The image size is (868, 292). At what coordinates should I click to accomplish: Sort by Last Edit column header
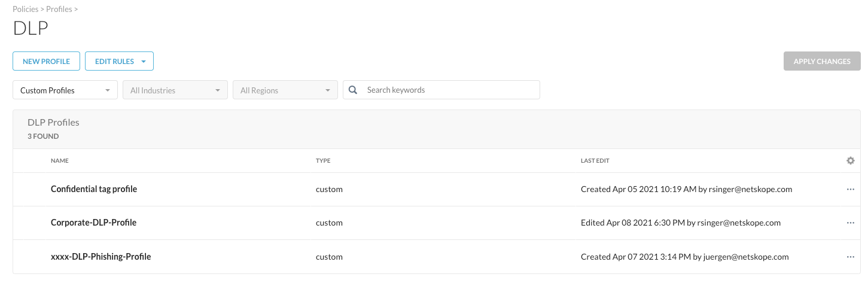click(595, 161)
